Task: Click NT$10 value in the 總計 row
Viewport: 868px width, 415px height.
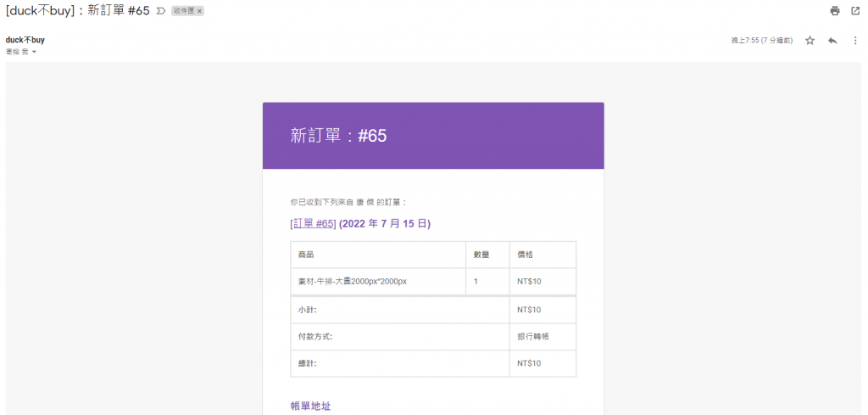Action: [529, 363]
